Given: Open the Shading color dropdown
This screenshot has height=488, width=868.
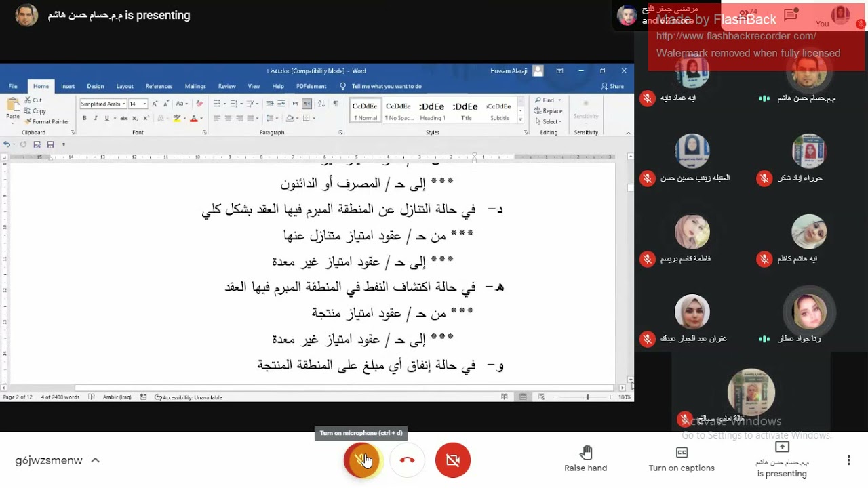Looking at the screenshot, I should pyautogui.click(x=297, y=118).
